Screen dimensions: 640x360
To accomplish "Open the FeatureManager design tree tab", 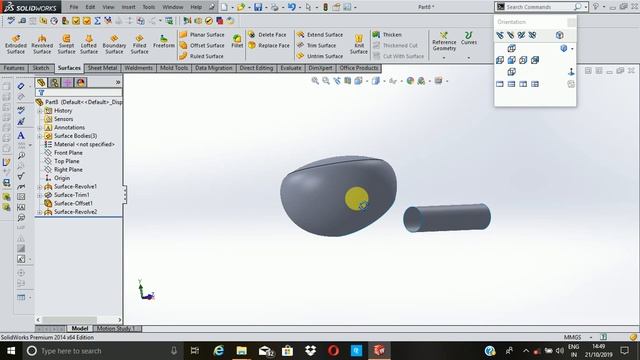I will pyautogui.click(x=41, y=82).
